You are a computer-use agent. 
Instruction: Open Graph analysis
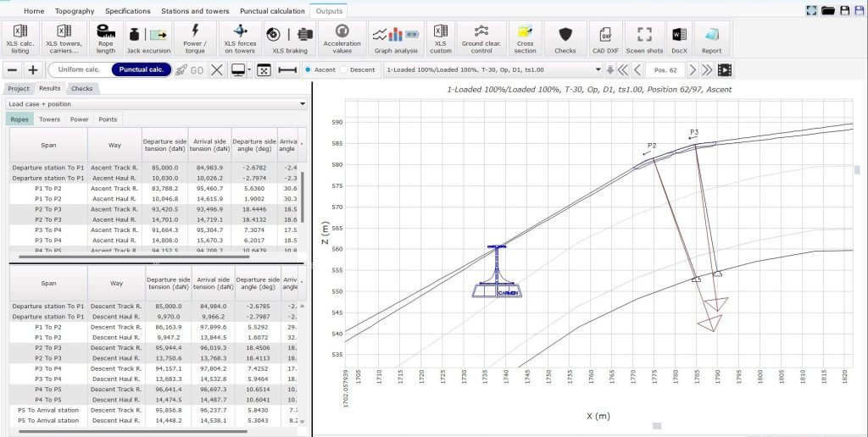(x=395, y=39)
